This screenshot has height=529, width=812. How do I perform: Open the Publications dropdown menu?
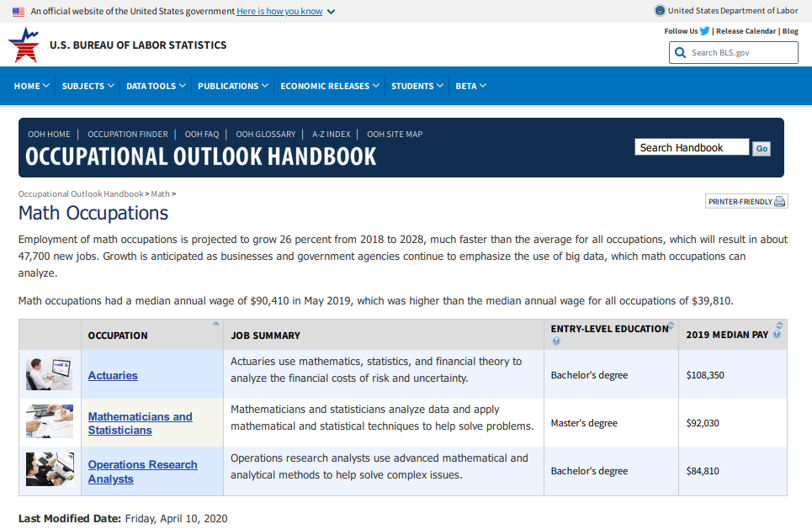233,86
